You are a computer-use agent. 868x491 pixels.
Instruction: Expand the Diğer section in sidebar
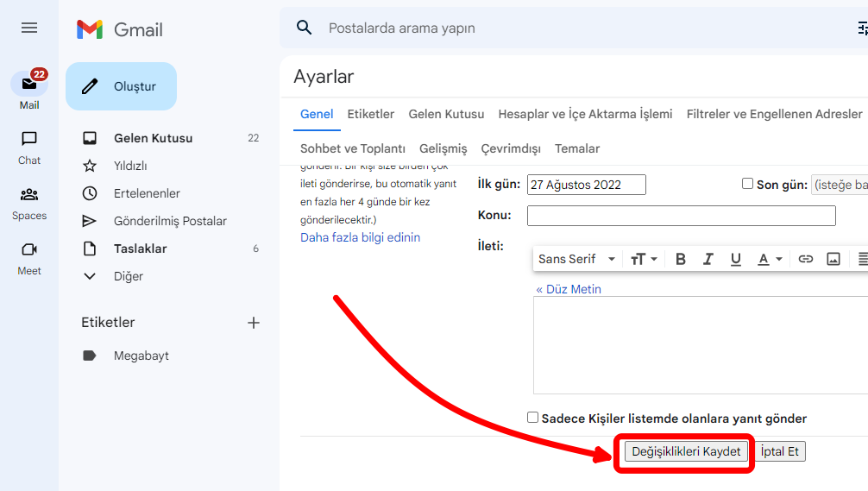click(129, 276)
